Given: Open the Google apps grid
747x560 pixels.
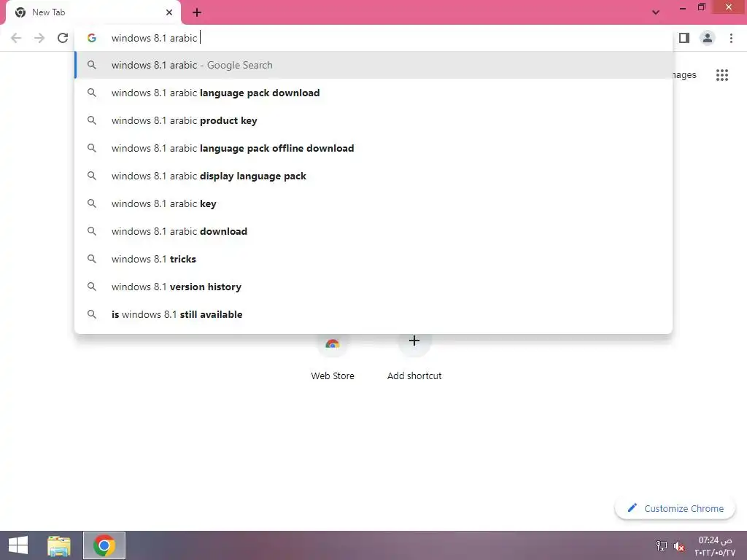Looking at the screenshot, I should click(x=721, y=75).
